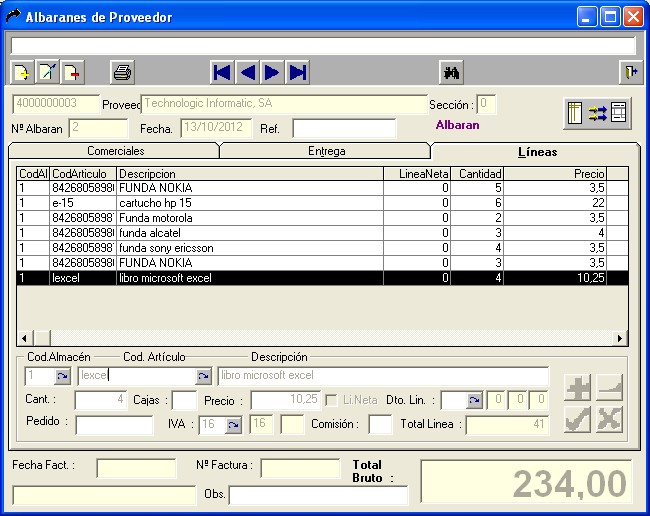Image resolution: width=650 pixels, height=516 pixels.
Task: Click the document form icon above Albaran
Action: coord(618,112)
